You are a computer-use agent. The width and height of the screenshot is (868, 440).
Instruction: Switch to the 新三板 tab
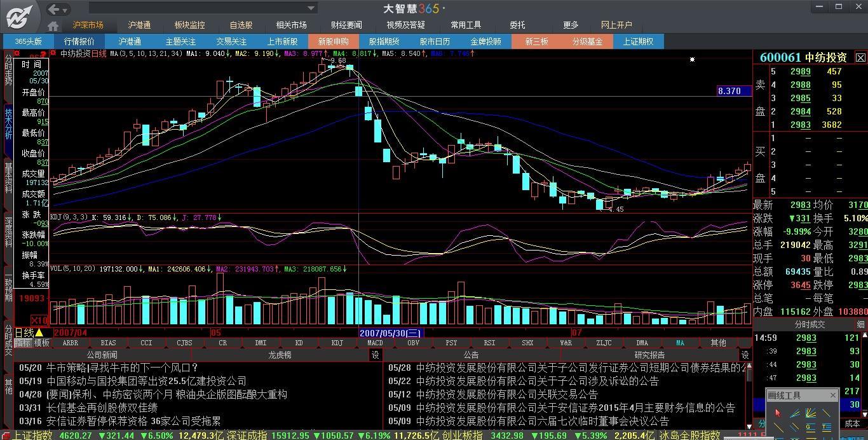[536, 41]
